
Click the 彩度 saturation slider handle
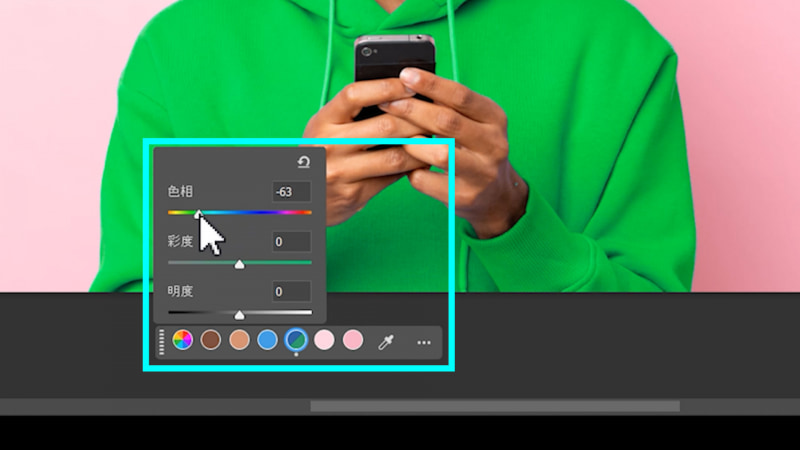239,264
